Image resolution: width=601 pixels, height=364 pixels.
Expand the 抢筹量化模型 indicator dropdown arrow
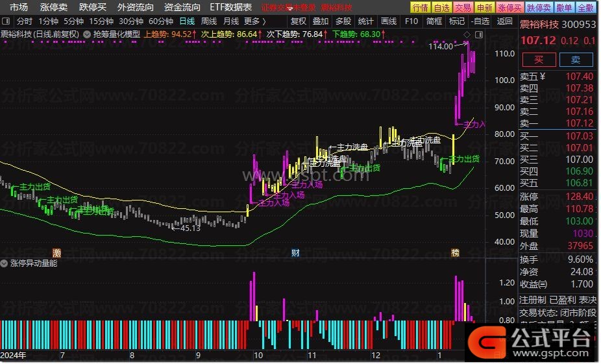(87, 34)
